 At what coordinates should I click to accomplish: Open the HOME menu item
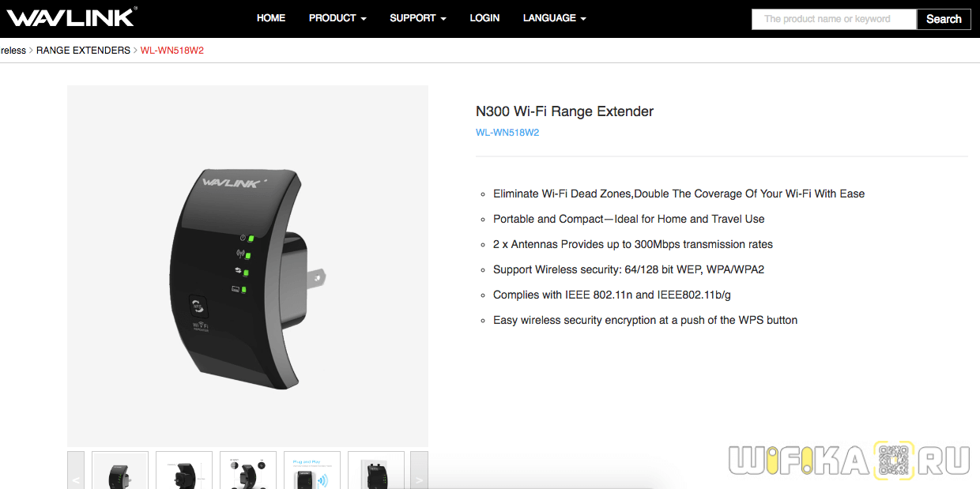[271, 18]
